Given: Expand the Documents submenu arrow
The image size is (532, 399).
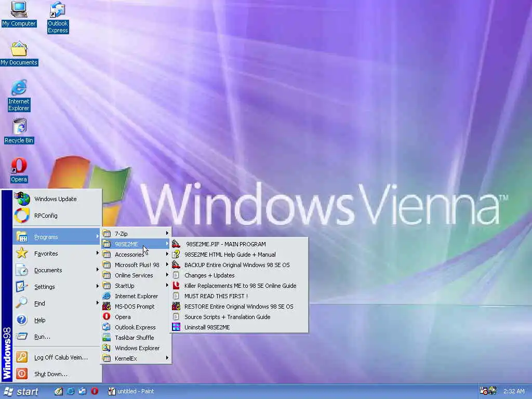Looking at the screenshot, I should (x=97, y=270).
